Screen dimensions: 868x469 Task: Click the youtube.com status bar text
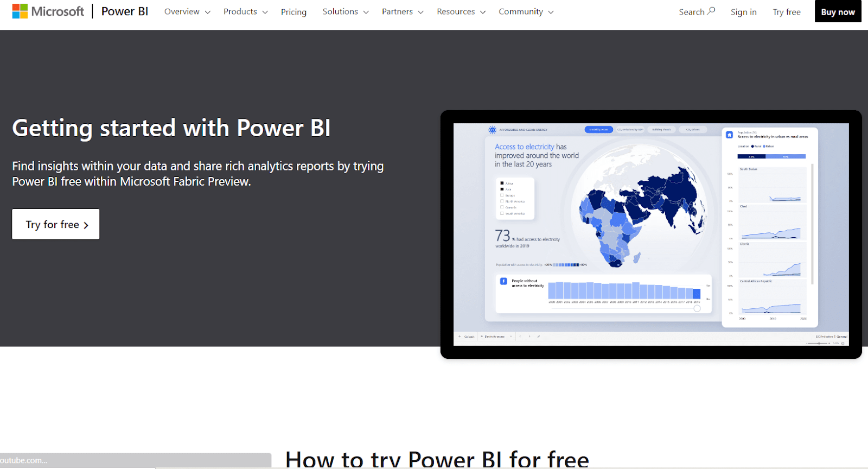(x=24, y=460)
